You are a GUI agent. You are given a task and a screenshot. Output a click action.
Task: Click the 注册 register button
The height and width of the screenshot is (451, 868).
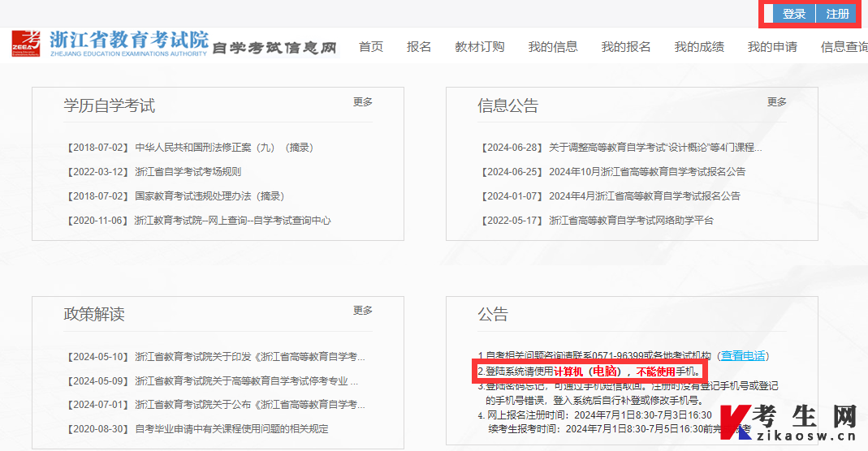click(837, 14)
